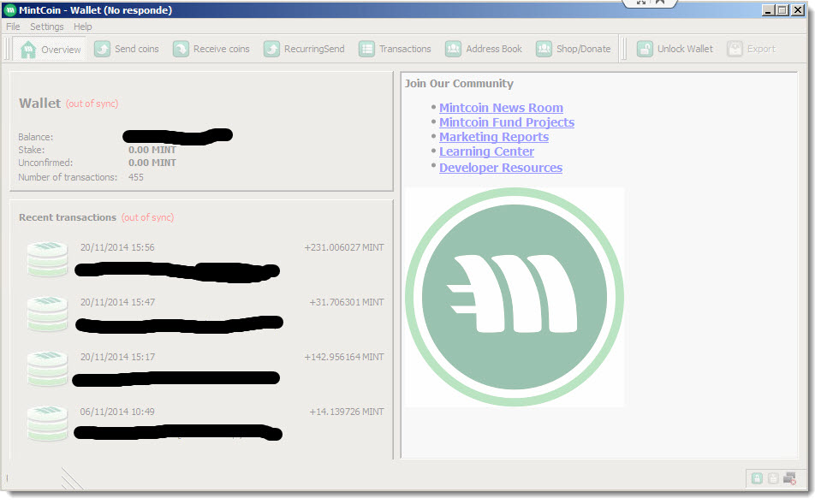
Task: Click the Transactions list icon
Action: (366, 49)
